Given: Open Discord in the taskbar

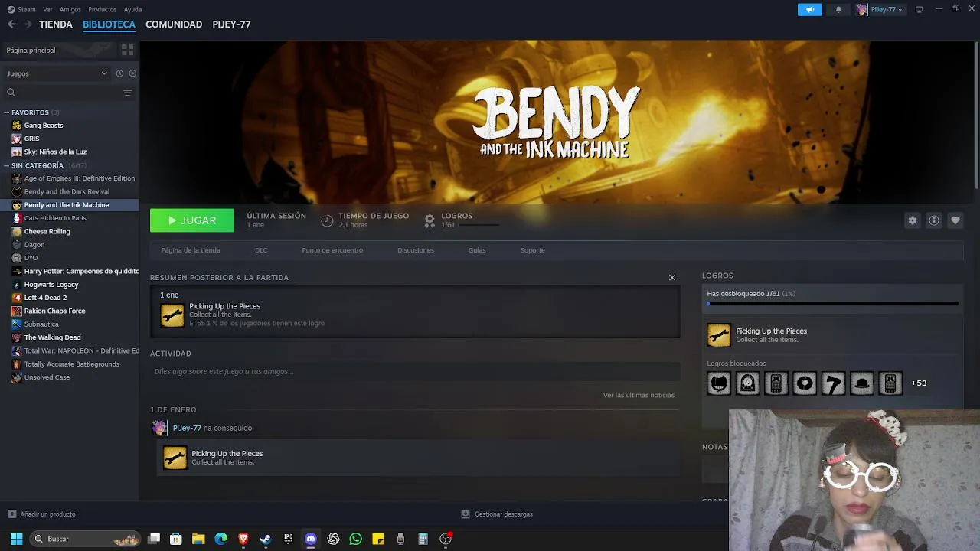Looking at the screenshot, I should click(311, 539).
